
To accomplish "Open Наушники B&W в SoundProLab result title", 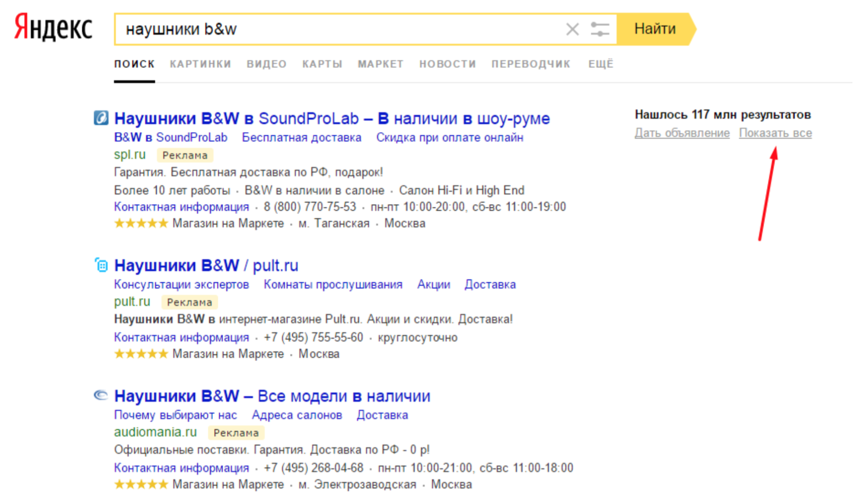I will click(x=332, y=119).
